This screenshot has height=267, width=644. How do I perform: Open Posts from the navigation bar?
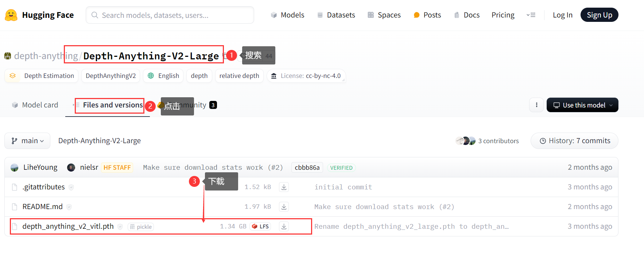coord(427,15)
